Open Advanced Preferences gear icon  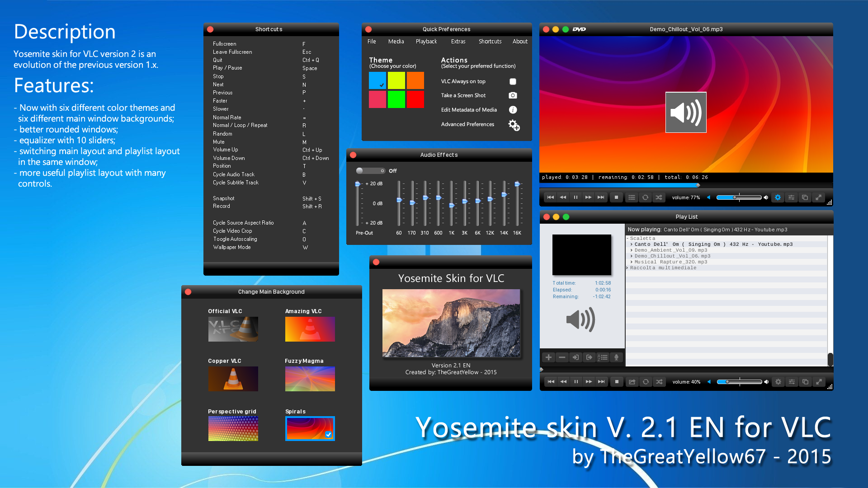coord(514,125)
